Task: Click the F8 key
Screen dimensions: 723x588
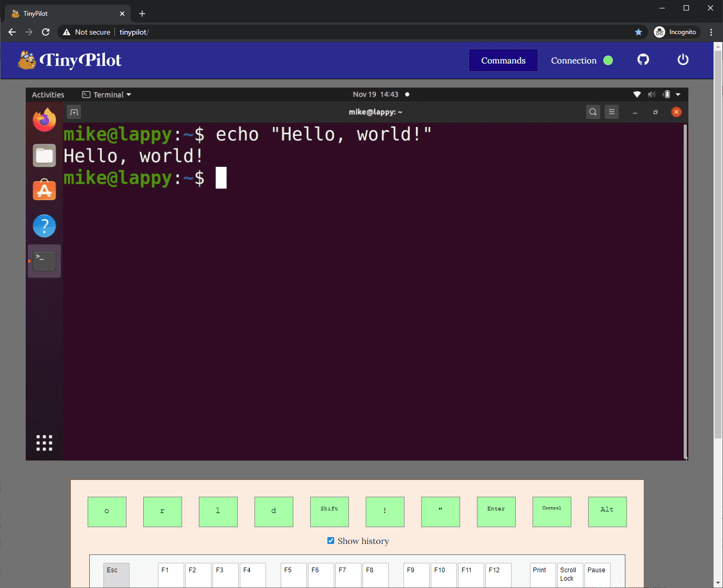Action: coord(376,575)
